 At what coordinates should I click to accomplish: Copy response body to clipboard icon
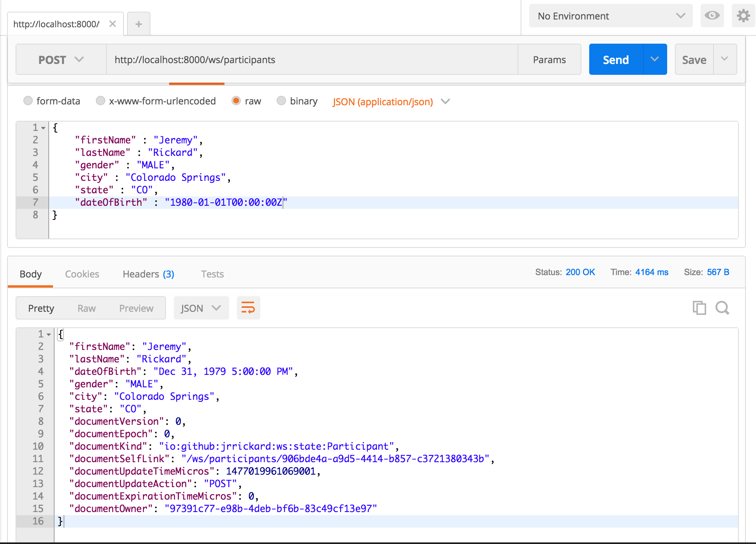pos(699,308)
